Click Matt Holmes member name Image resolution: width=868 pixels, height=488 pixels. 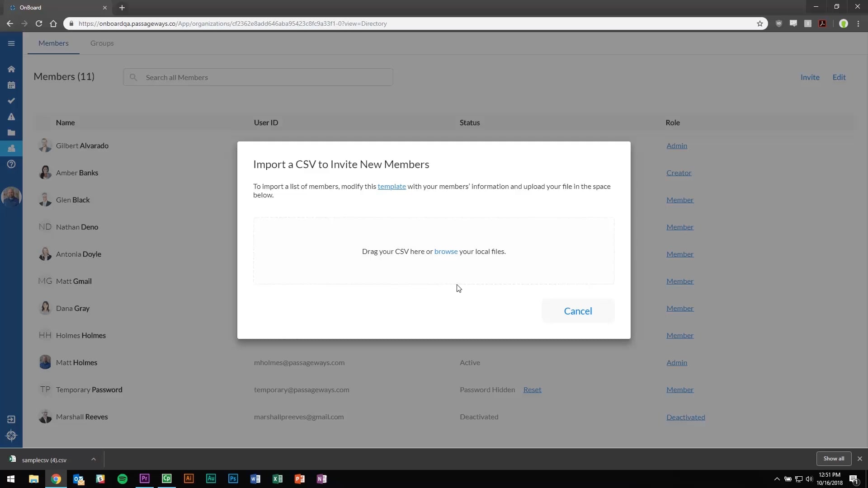(76, 362)
